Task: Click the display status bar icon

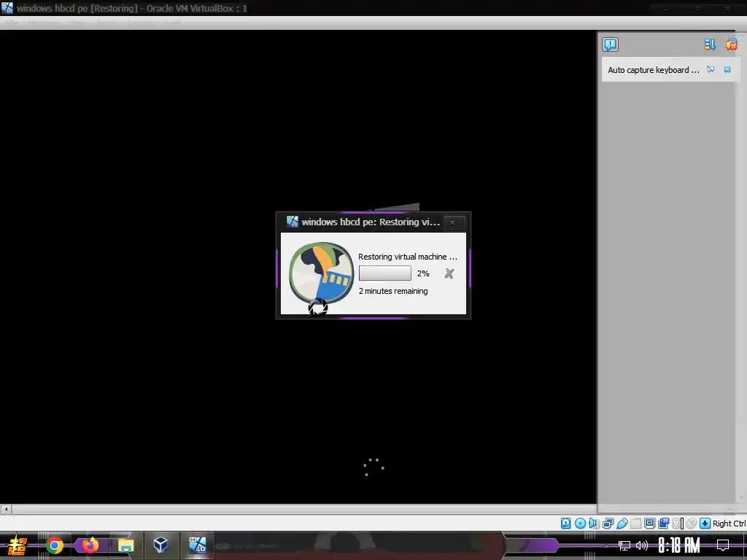Action: [649, 524]
